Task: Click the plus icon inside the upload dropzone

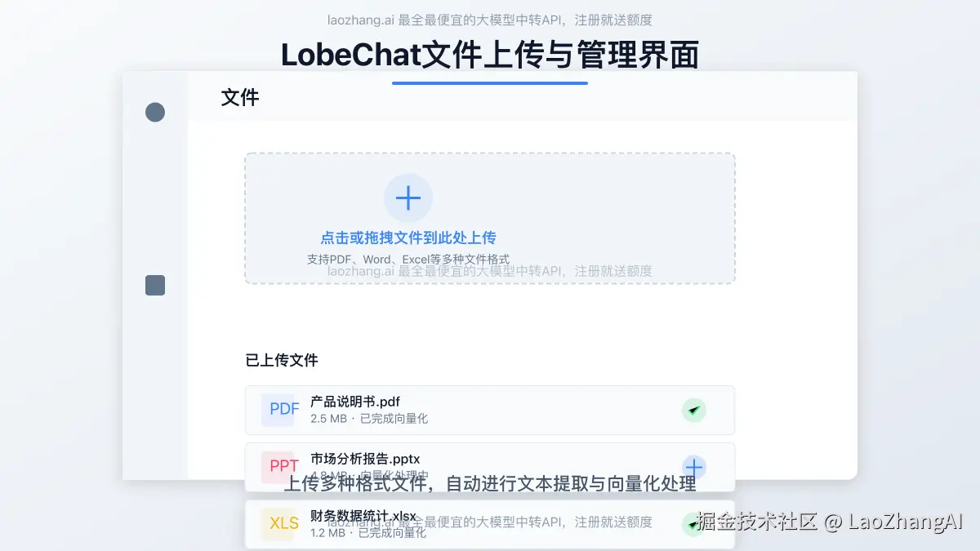Action: pos(408,198)
